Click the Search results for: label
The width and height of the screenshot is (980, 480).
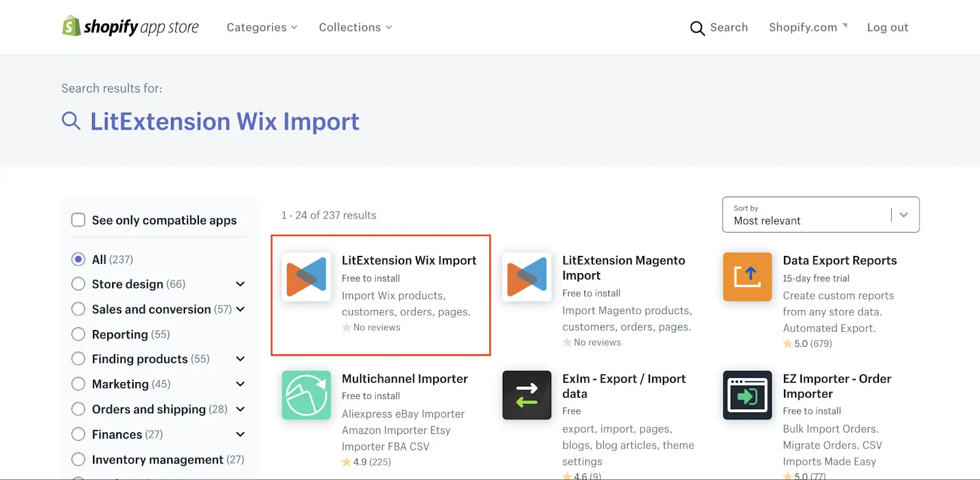coord(112,88)
